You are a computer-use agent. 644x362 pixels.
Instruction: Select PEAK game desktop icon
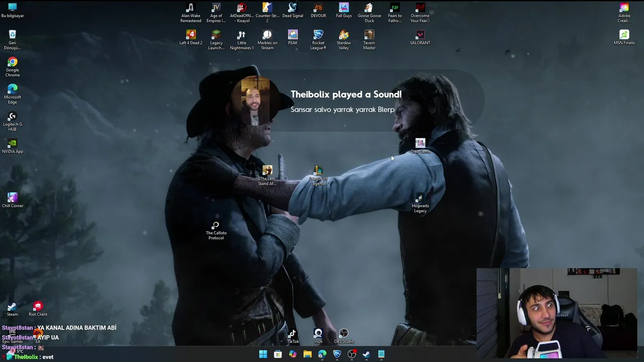click(293, 38)
